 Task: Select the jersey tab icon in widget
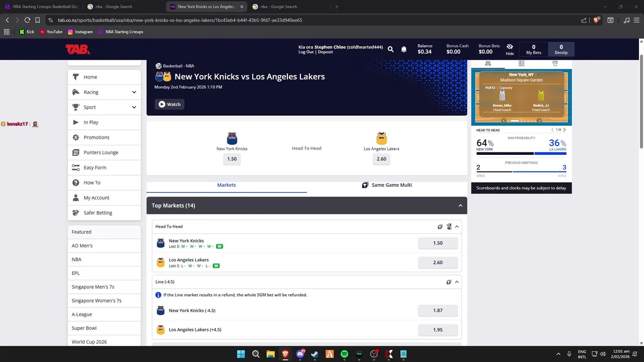[x=555, y=64]
